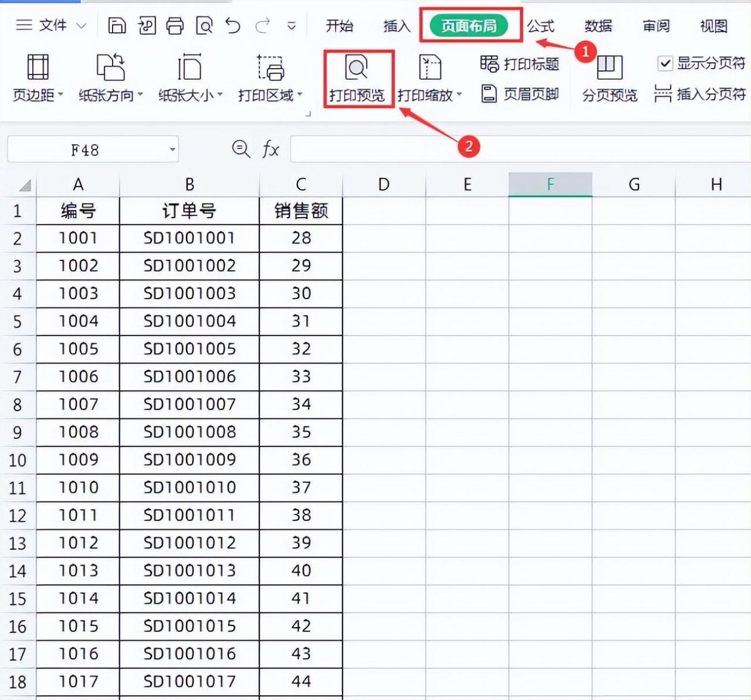
Task: Select column D header
Action: 384,185
